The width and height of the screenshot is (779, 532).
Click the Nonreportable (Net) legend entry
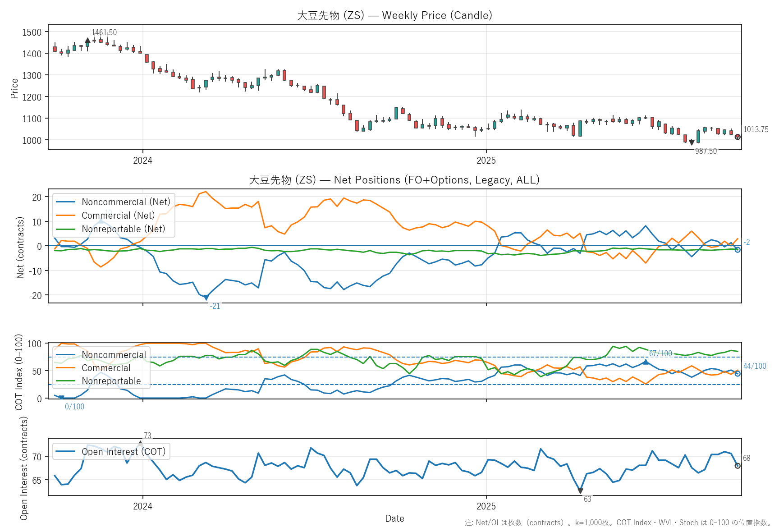[x=123, y=229]
